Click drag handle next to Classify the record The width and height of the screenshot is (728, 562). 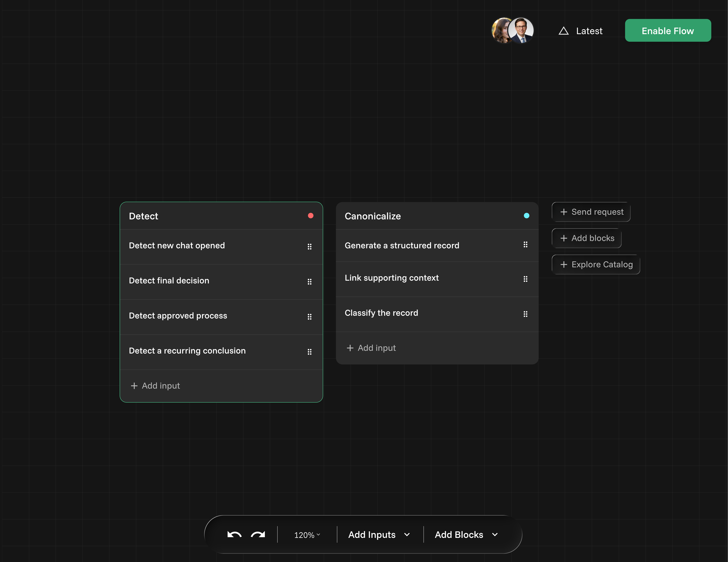point(525,314)
